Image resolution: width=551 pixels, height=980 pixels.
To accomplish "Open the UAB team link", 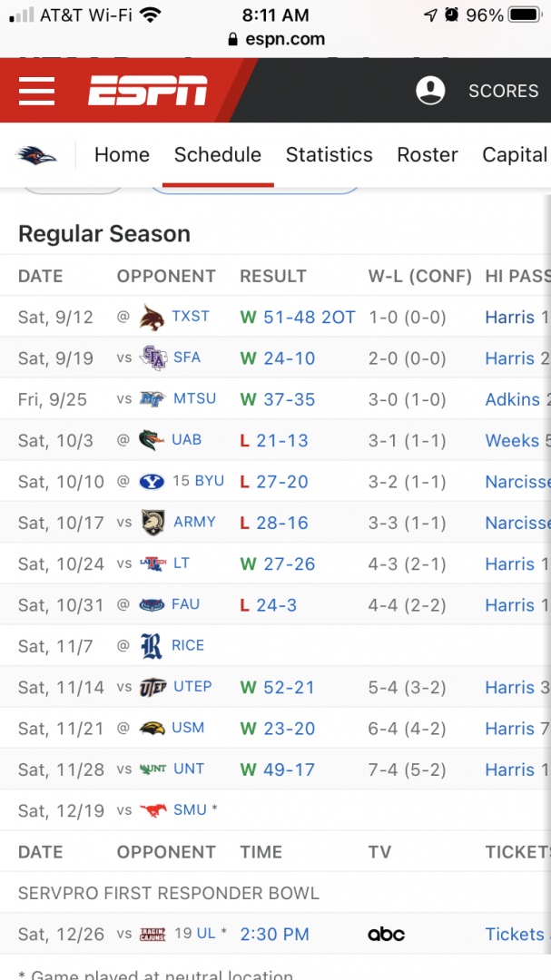I will (186, 440).
